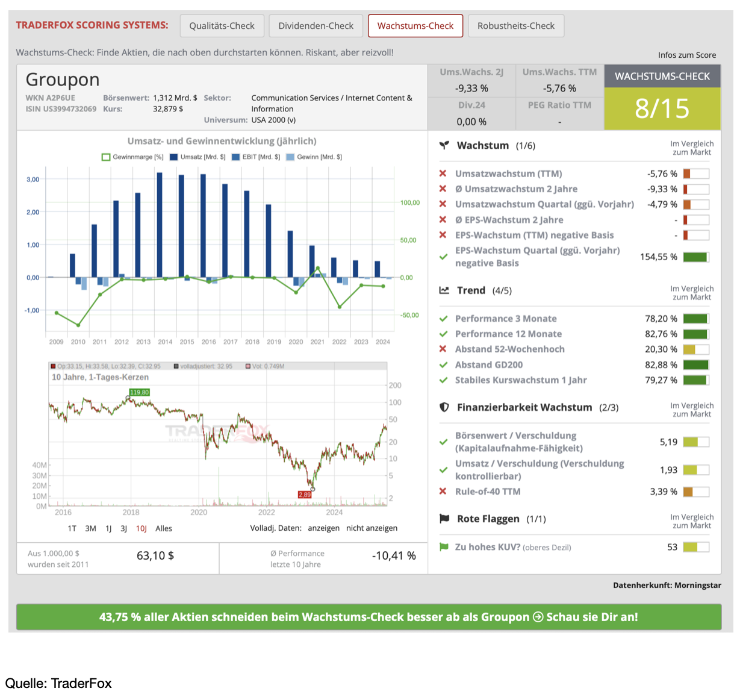
Task: Select the 3M chart range
Action: [90, 528]
